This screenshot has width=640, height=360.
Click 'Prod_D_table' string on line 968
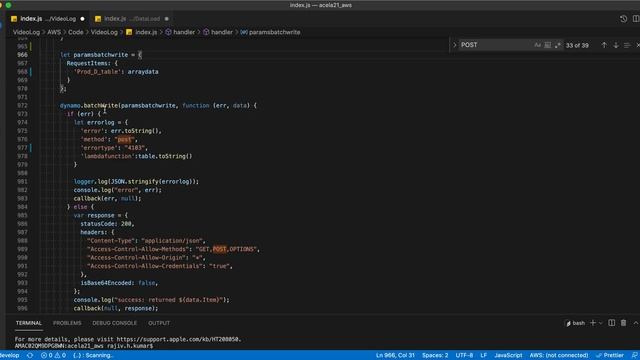97,72
